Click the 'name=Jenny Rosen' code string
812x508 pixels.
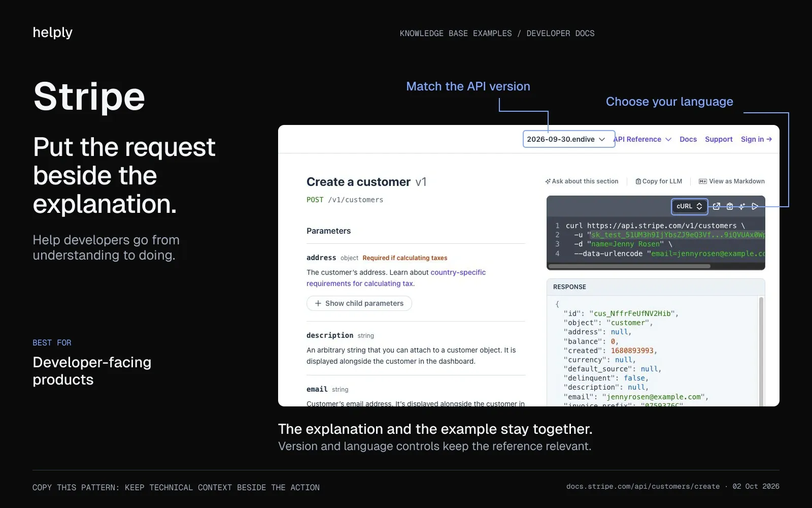[625, 244]
